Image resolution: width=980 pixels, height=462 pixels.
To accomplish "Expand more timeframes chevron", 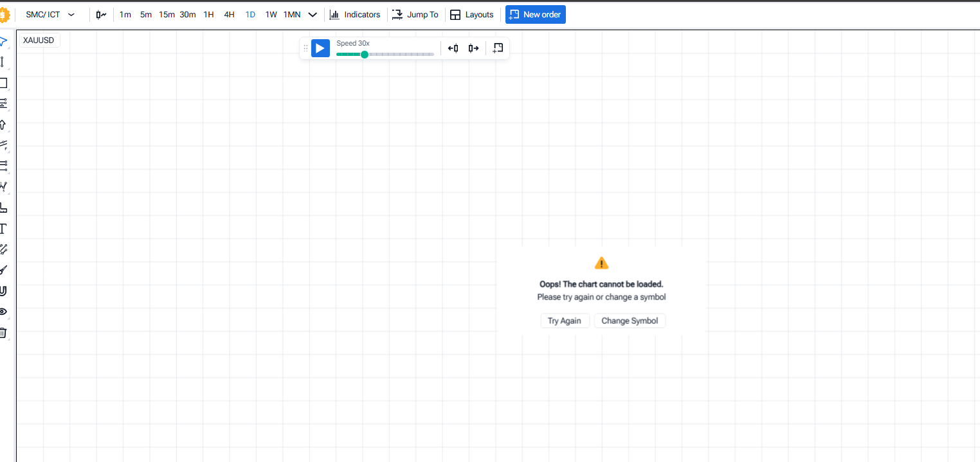I will tap(313, 15).
